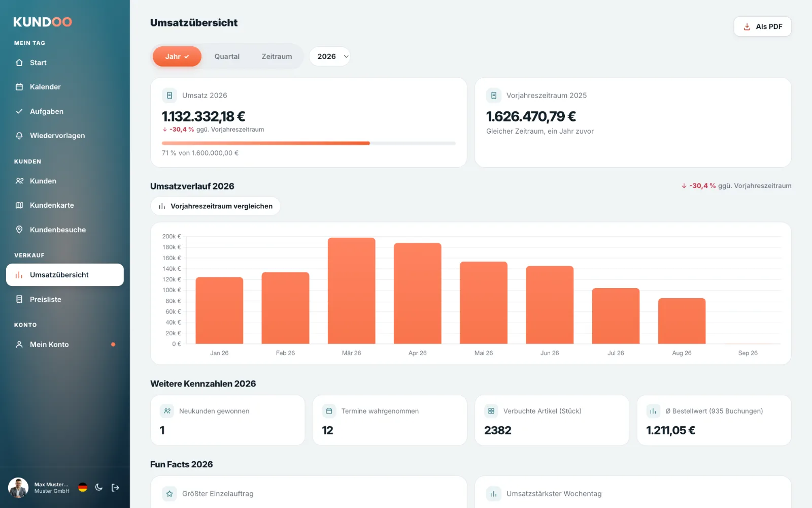Click the Größter Einzelauftrag star icon

pyautogui.click(x=170, y=494)
